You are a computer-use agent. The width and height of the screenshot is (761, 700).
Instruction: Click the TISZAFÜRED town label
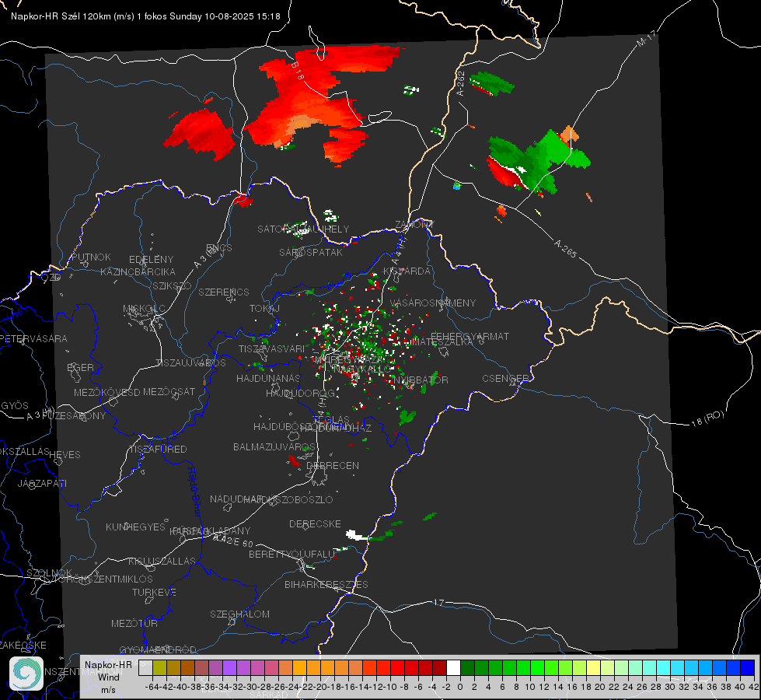[x=159, y=450]
